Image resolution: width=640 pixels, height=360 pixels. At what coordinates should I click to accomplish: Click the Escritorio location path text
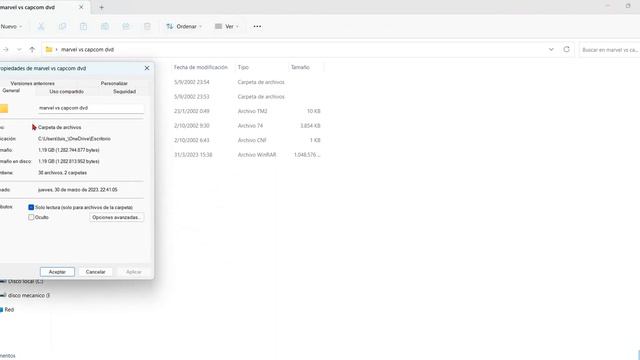(x=74, y=139)
